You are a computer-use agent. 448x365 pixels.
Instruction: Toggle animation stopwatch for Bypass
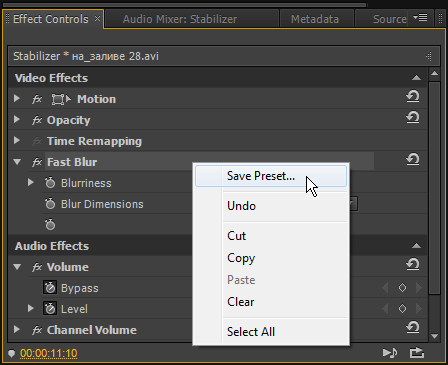pyautogui.click(x=50, y=288)
